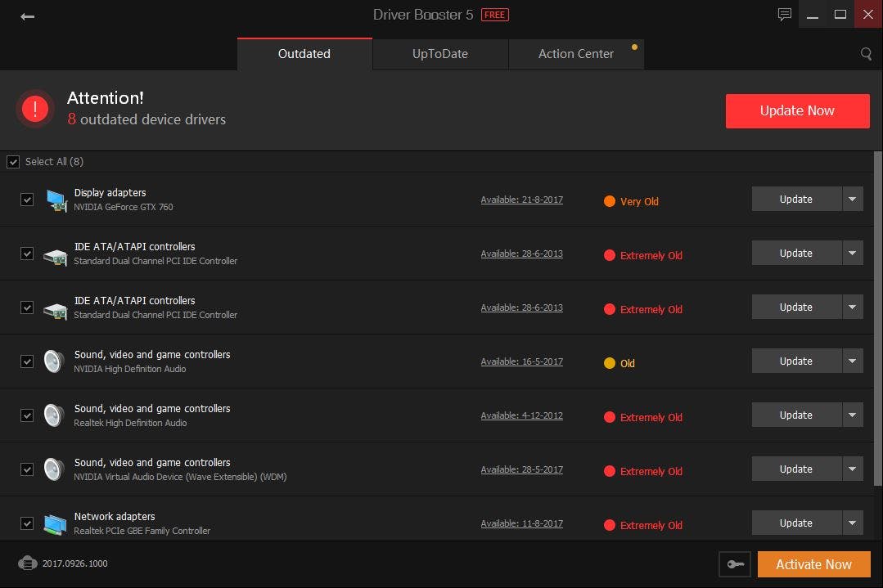Open the Available: 21-8-2017 link
The height and width of the screenshot is (588, 883).
click(x=522, y=200)
